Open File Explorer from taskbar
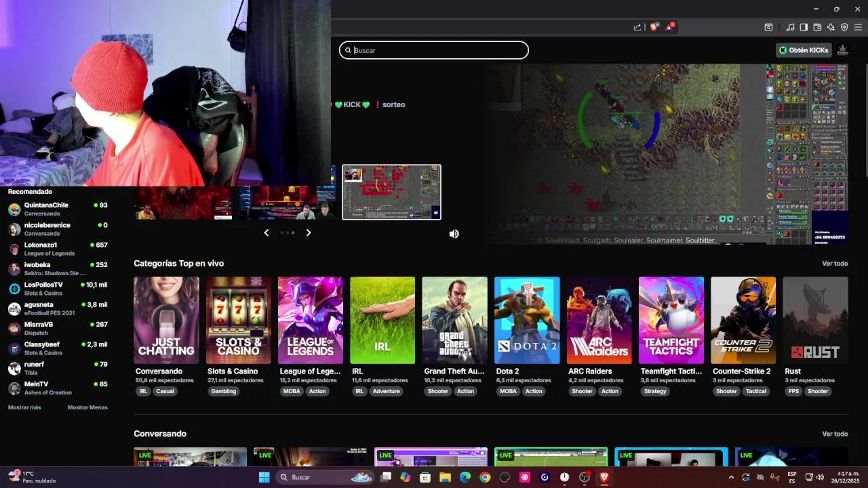The height and width of the screenshot is (488, 868). 445,477
